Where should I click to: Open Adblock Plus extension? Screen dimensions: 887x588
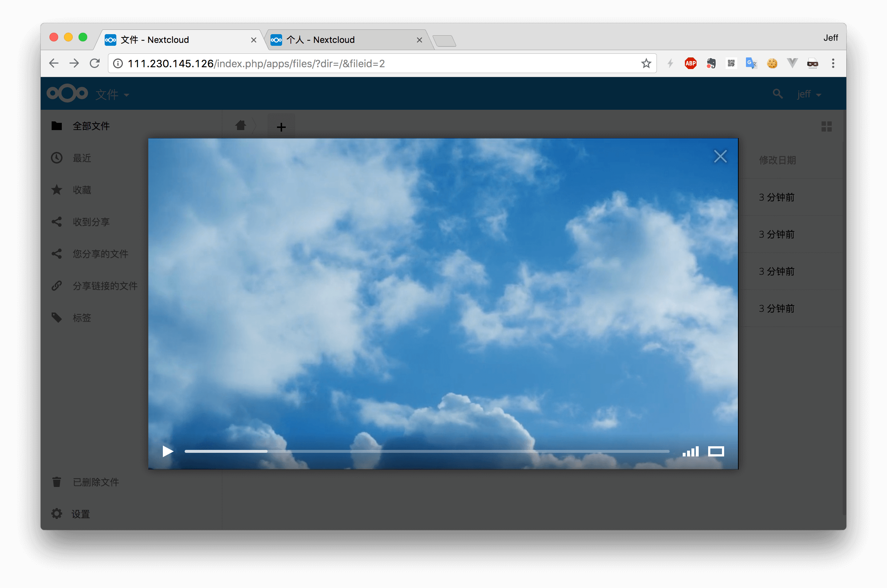point(690,63)
